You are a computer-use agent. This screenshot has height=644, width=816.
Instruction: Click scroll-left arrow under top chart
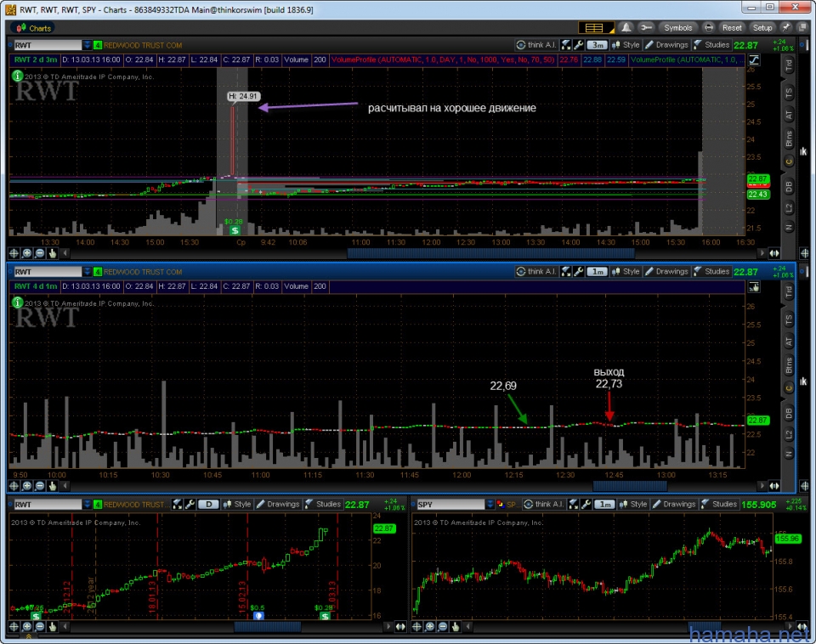pyautogui.click(x=65, y=253)
